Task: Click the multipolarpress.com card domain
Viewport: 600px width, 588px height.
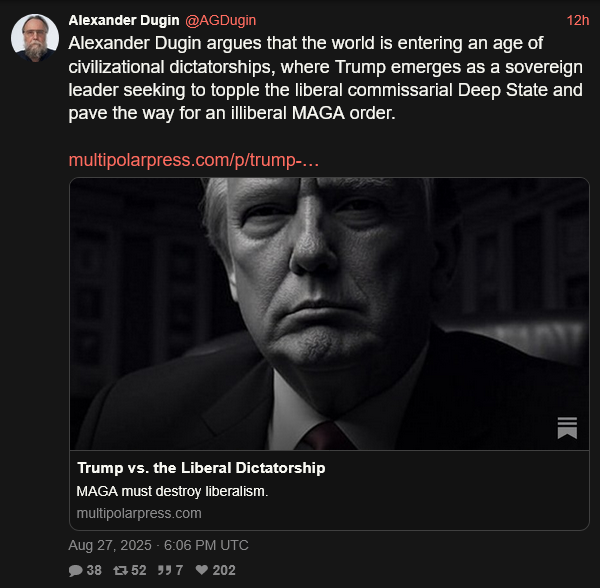Action: (x=139, y=513)
